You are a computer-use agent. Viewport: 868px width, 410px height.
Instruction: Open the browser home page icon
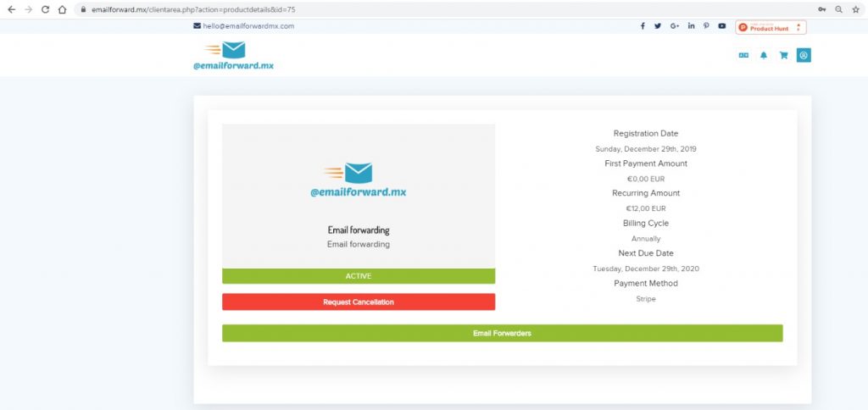(62, 9)
